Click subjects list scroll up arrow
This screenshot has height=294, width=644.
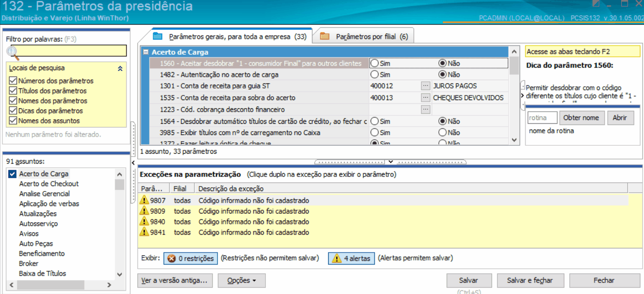click(x=120, y=174)
